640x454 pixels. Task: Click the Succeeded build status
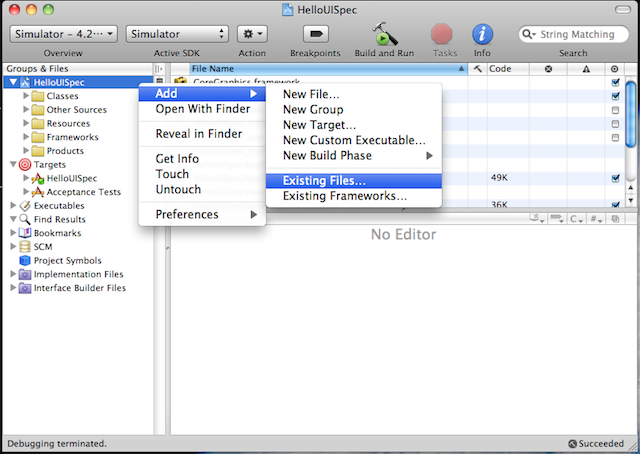[596, 443]
